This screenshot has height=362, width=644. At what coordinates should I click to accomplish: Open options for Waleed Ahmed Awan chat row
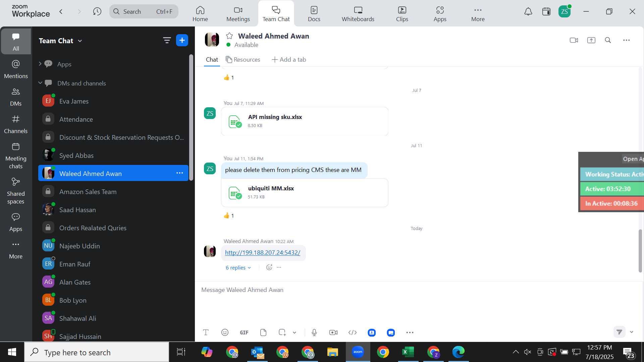tap(180, 173)
